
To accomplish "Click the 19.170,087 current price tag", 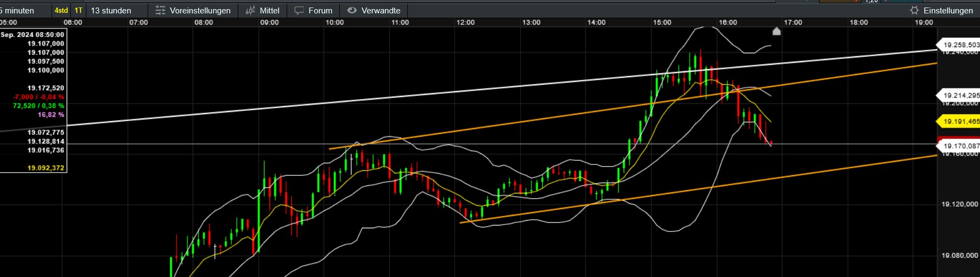I will point(959,146).
